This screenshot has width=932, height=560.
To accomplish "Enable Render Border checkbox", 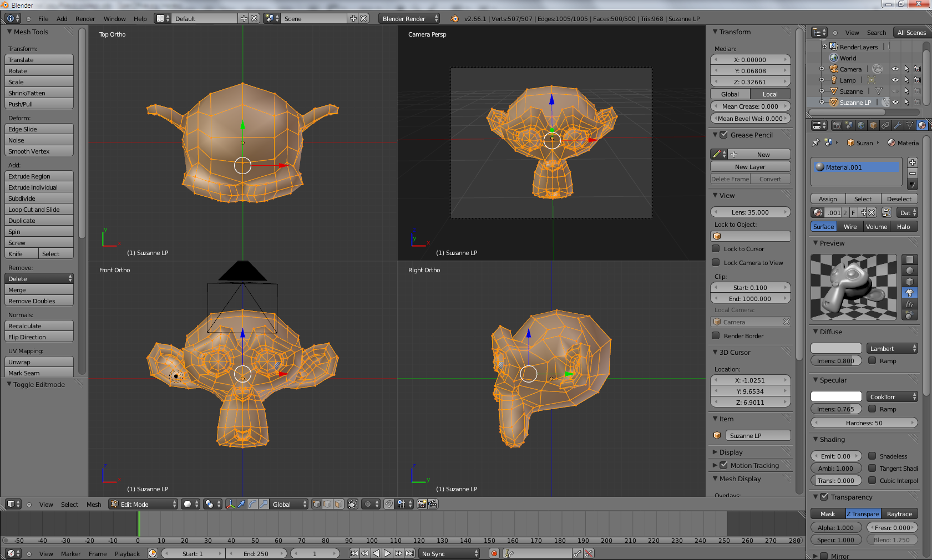I will (x=716, y=336).
